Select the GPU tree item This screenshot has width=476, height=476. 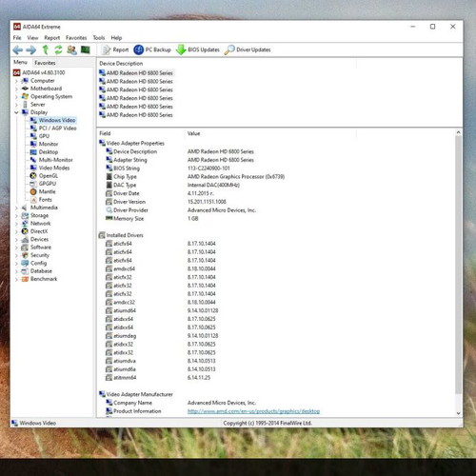[40, 136]
